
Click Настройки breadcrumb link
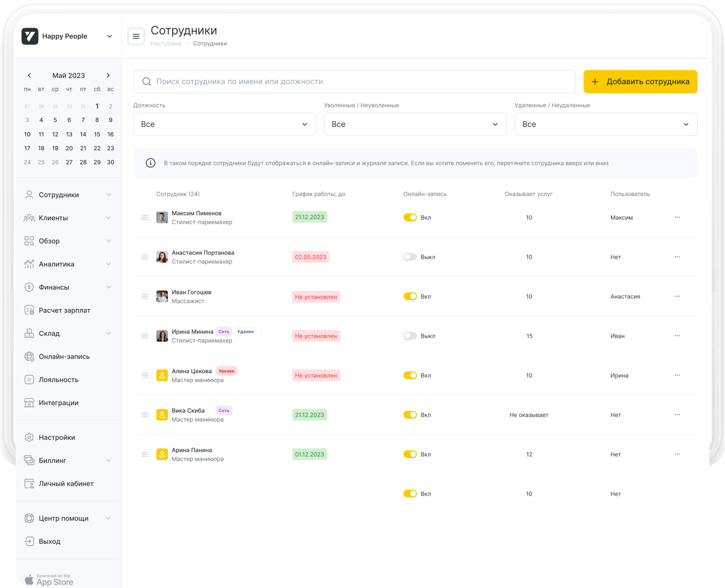166,44
